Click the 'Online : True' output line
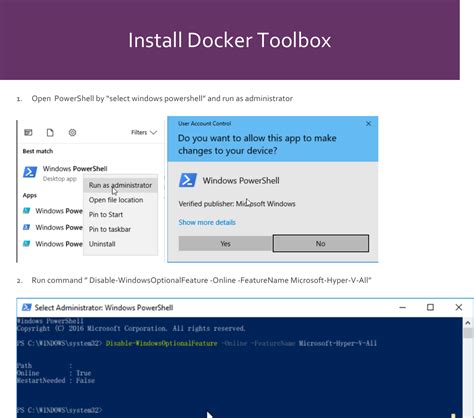This screenshot has width=474, height=418. [x=54, y=373]
